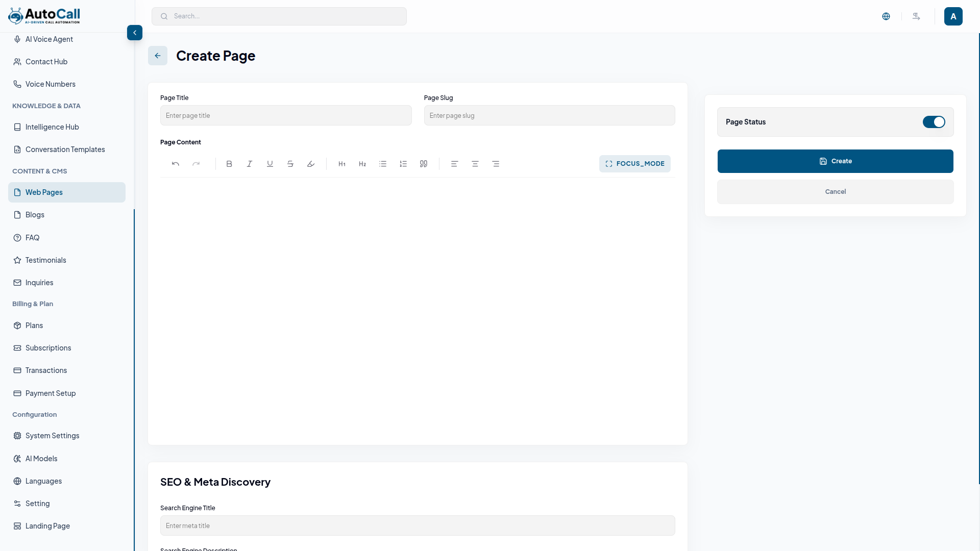Click the 'Configuration' section label

[x=35, y=415]
